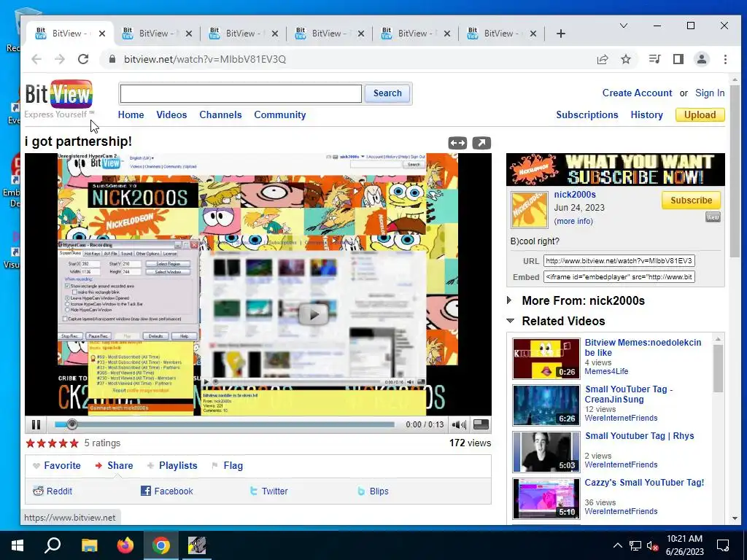Open File Explorer from taskbar
This screenshot has width=747, height=560.
89,545
